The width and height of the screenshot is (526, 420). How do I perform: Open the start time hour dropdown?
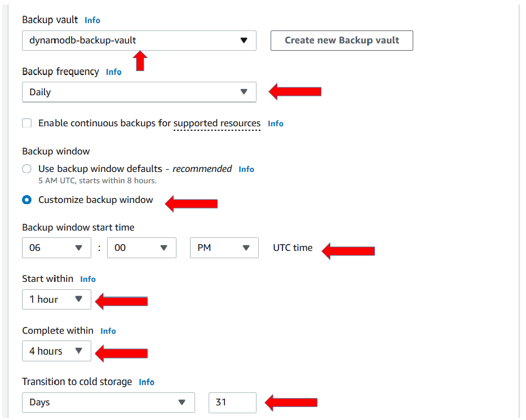coord(56,248)
